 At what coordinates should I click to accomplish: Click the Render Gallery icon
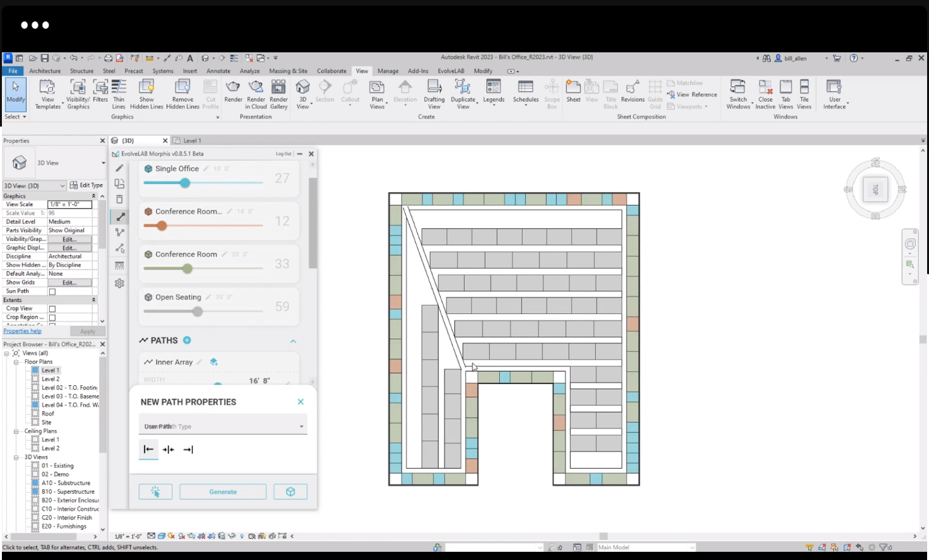tap(278, 88)
